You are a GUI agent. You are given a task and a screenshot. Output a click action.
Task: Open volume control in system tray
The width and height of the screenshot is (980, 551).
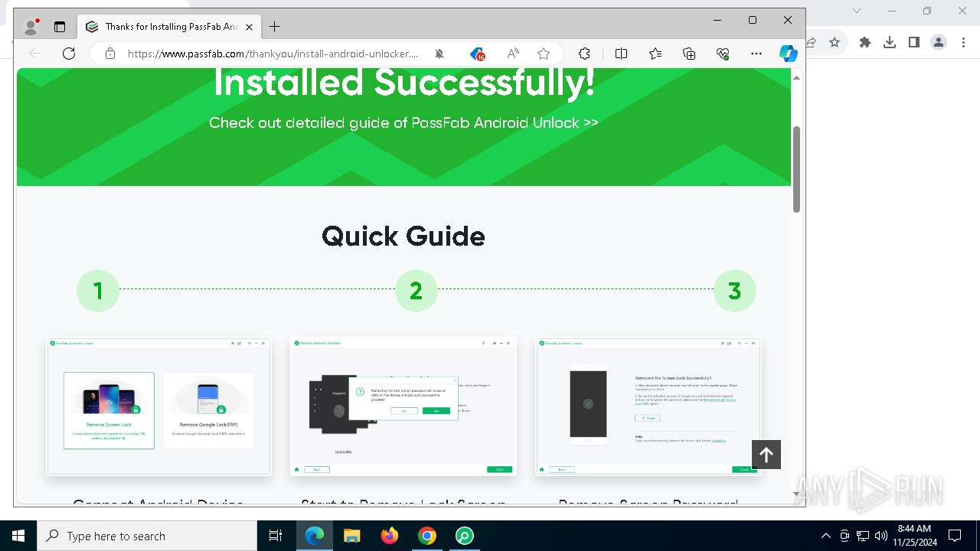pyautogui.click(x=881, y=536)
